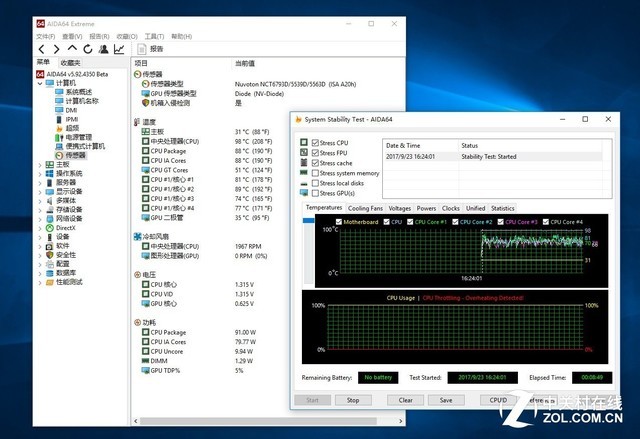Enable the Stress GPU(s) checkbox
This screenshot has height=439, width=640.
(317, 193)
